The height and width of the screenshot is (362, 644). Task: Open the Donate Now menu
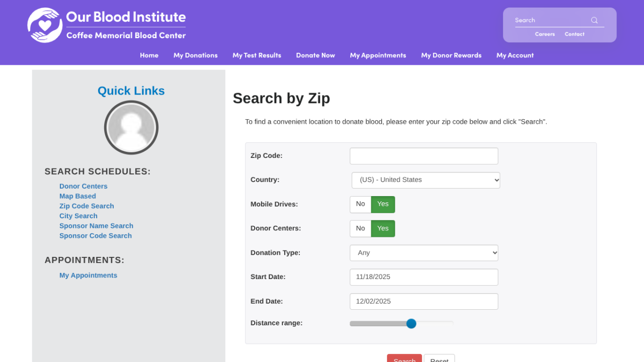tap(315, 55)
